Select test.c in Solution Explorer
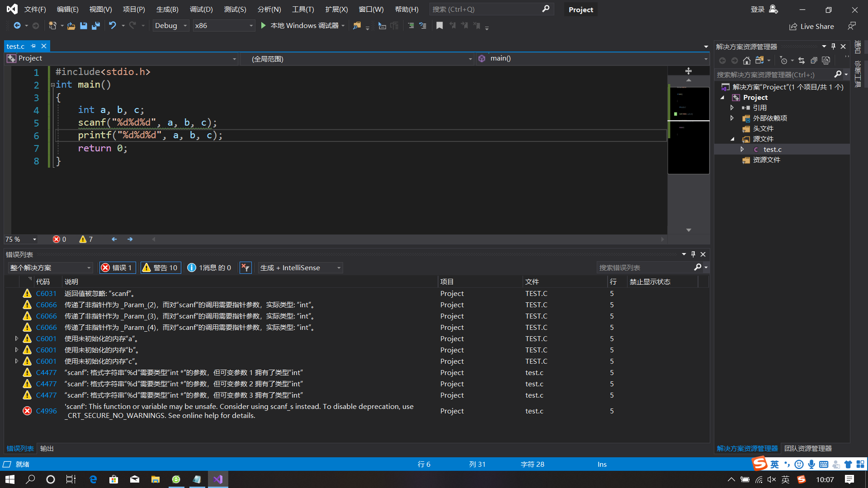The image size is (868, 488). [772, 149]
